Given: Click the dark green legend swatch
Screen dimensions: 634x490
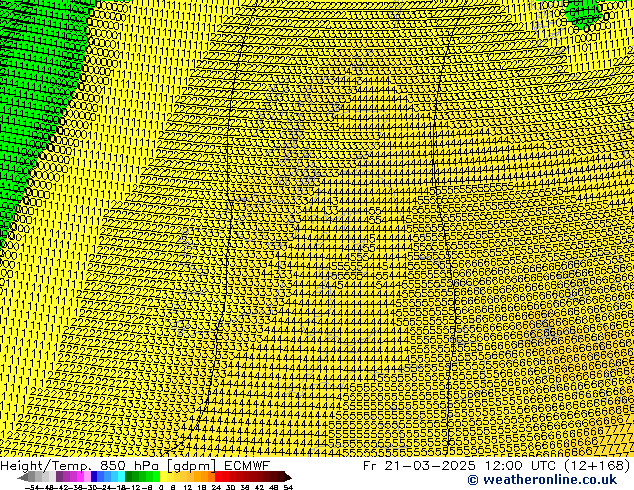Looking at the screenshot, I should 129,477.
